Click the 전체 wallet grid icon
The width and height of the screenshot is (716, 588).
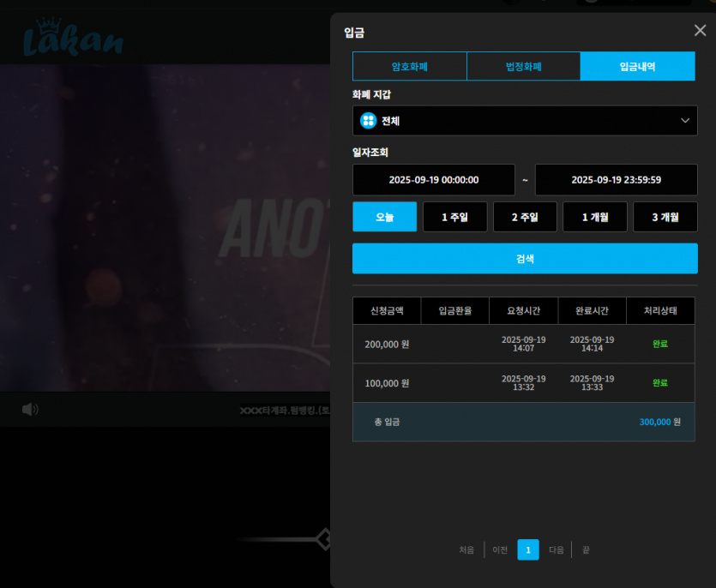(368, 121)
